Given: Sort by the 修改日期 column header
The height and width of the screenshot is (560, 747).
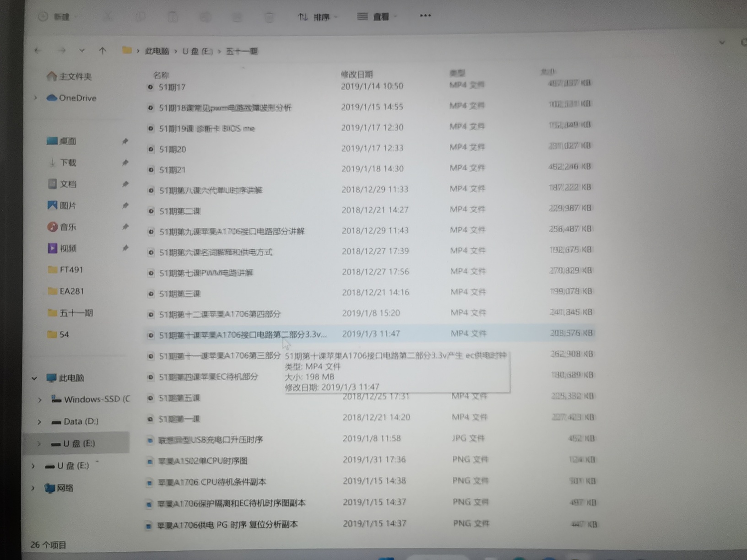Looking at the screenshot, I should 357,75.
